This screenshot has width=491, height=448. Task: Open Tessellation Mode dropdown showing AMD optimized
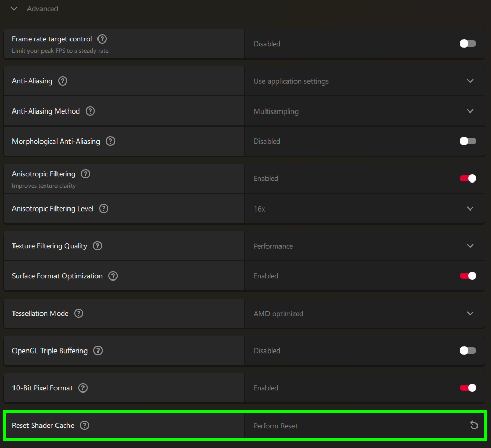(364, 313)
